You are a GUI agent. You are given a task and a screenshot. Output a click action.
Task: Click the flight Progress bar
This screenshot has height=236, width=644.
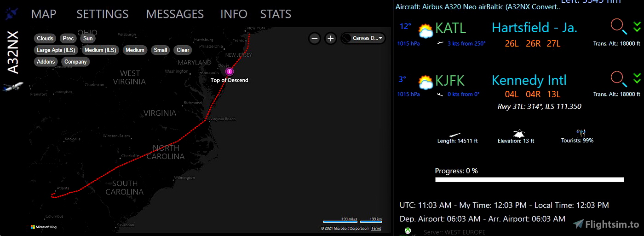[x=529, y=180]
